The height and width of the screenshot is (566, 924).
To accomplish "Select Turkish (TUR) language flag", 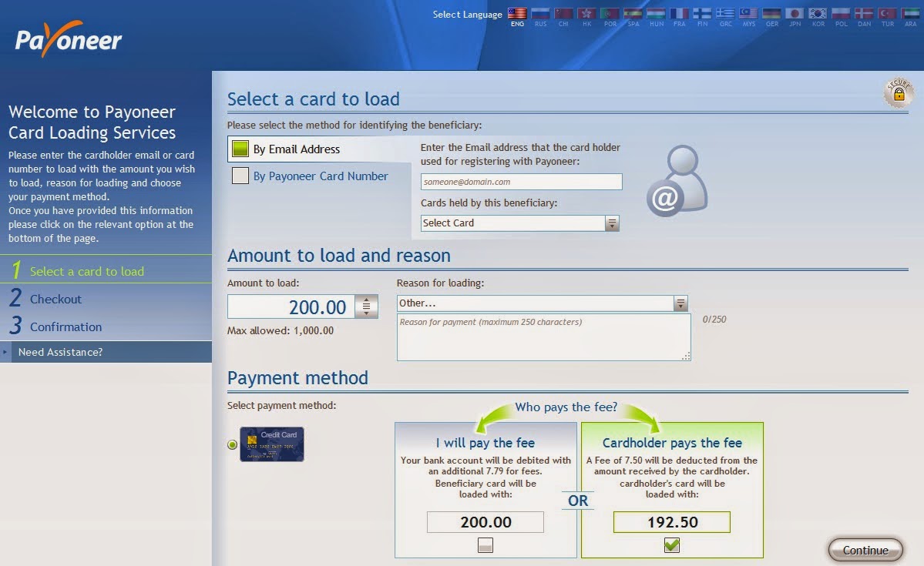I will (887, 14).
